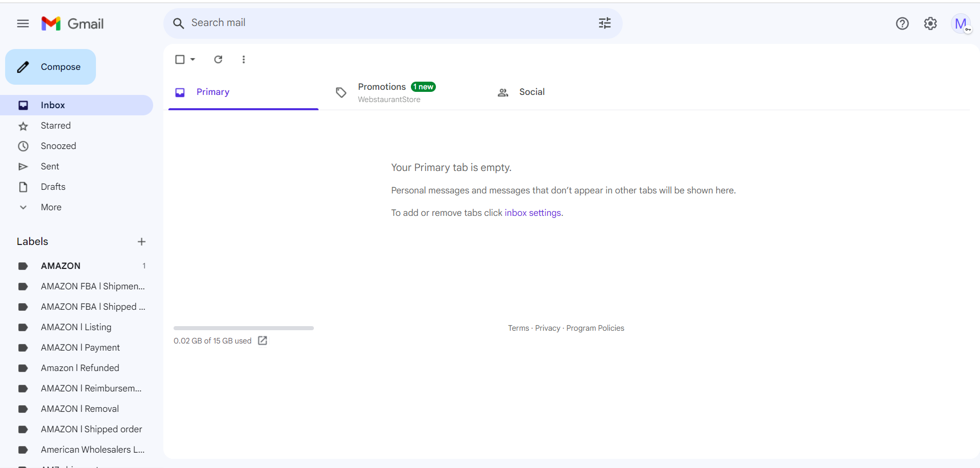980x468 pixels.
Task: Compose a new email
Action: [51, 67]
